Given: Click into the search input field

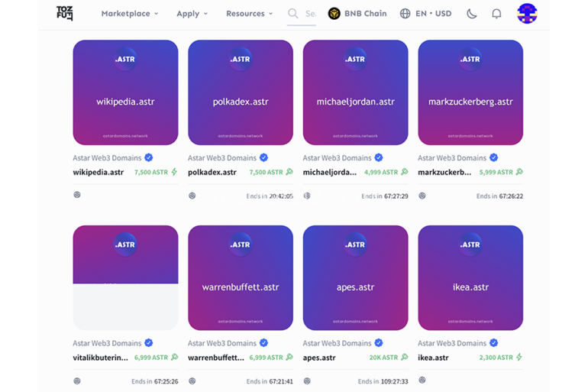Looking at the screenshot, I should click(311, 14).
